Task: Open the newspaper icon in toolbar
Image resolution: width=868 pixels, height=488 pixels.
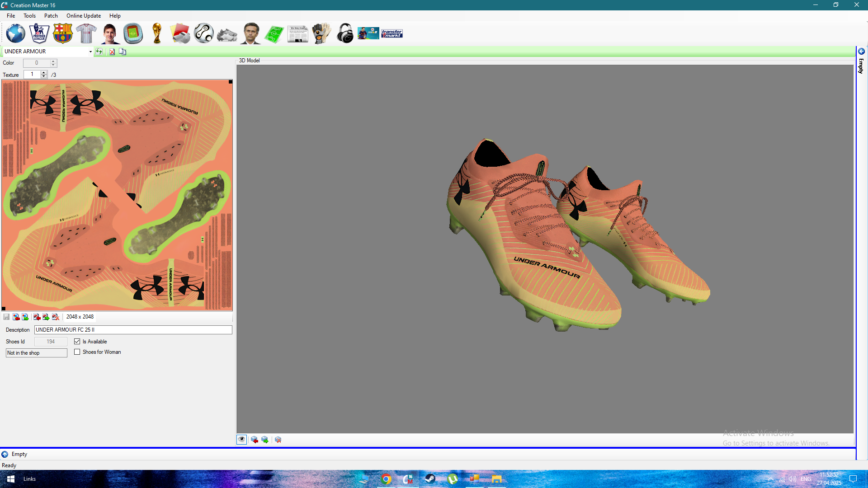Action: [297, 34]
